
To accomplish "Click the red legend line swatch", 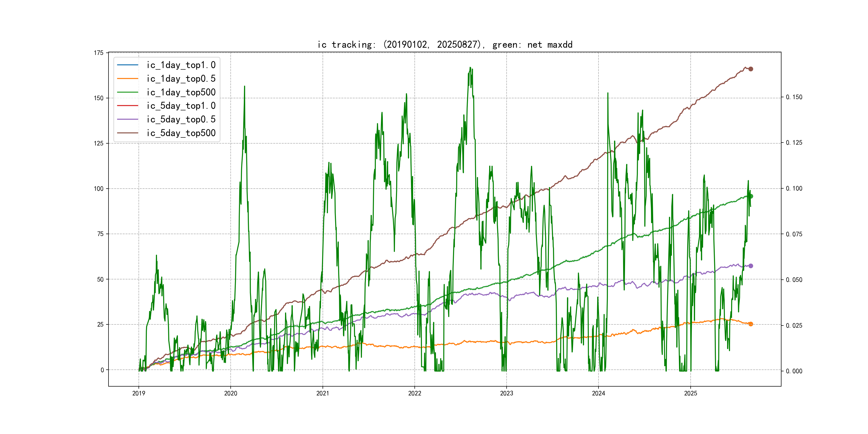I will pos(128,106).
